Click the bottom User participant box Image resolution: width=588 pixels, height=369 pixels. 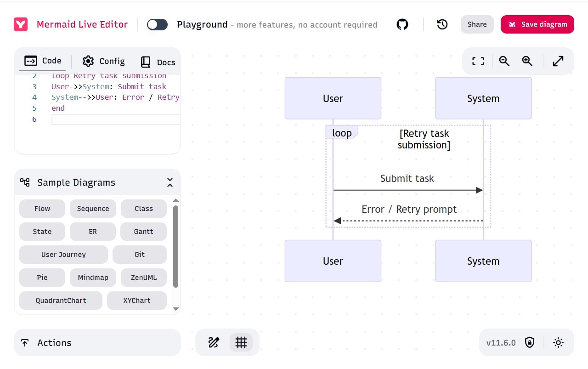pyautogui.click(x=333, y=261)
